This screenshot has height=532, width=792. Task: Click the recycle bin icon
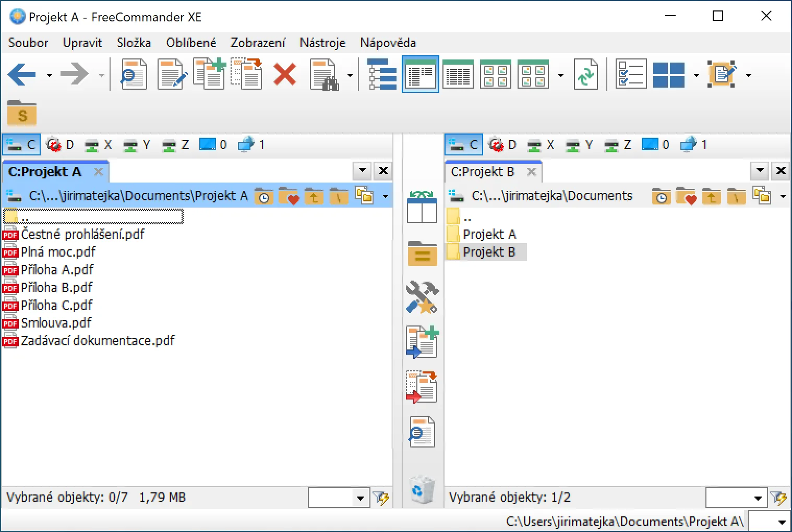point(422,490)
